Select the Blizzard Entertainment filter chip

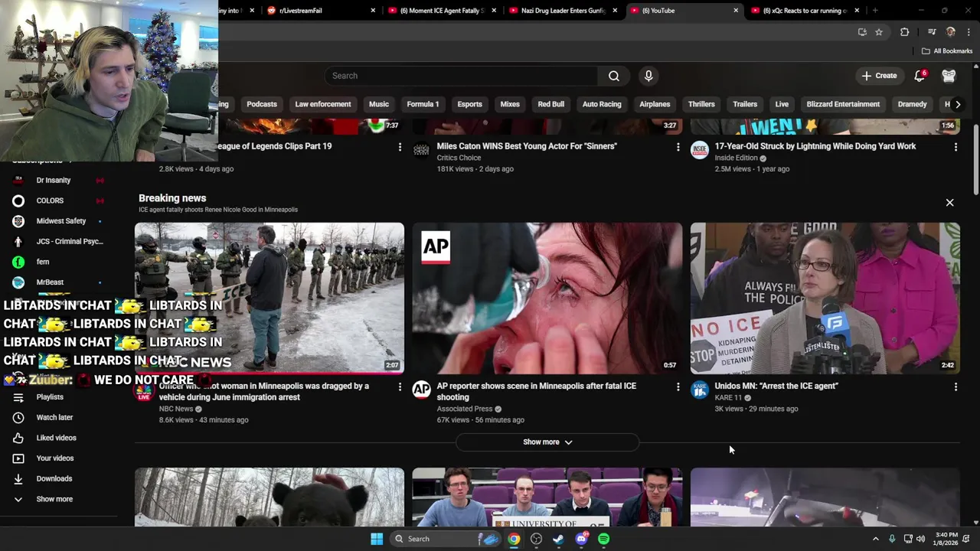point(843,104)
